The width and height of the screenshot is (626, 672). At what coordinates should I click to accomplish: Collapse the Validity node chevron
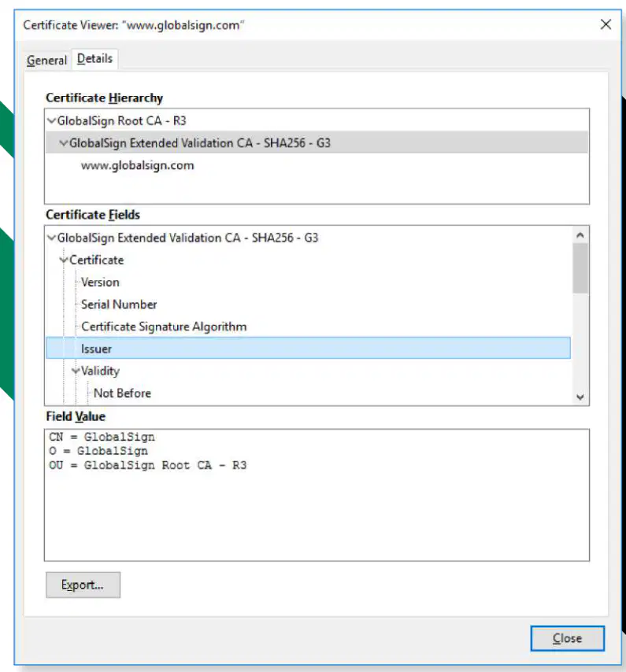coord(76,371)
